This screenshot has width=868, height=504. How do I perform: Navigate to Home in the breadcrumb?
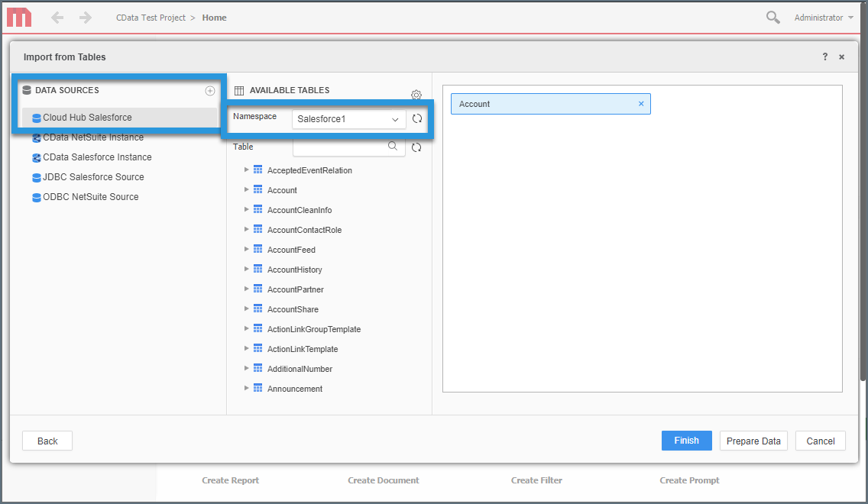pyautogui.click(x=214, y=17)
